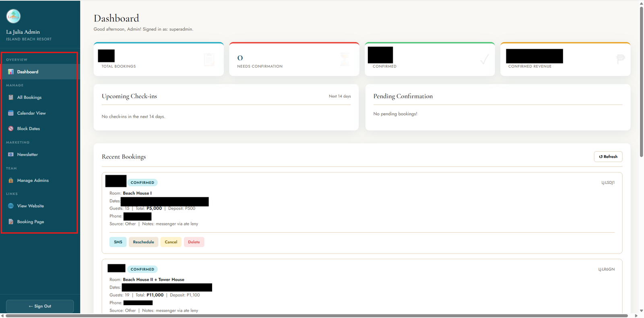Click the Dashboard chart icon in sidebar
The image size is (644, 318).
tap(11, 72)
